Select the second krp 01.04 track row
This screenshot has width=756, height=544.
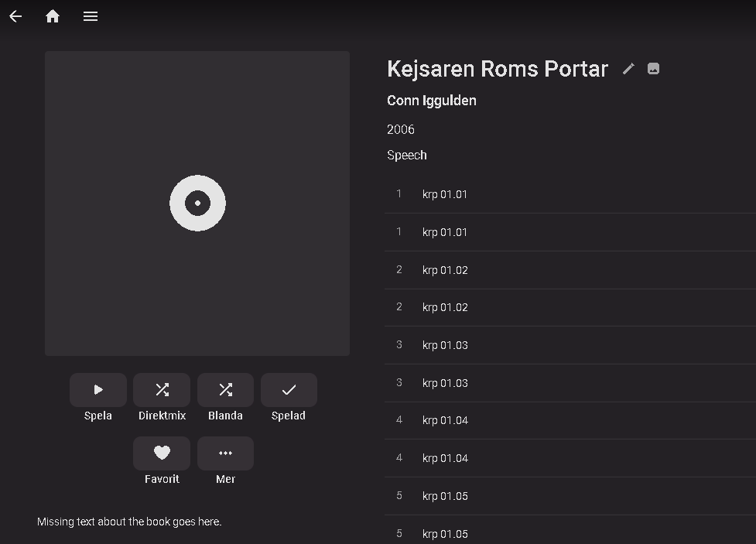point(445,458)
